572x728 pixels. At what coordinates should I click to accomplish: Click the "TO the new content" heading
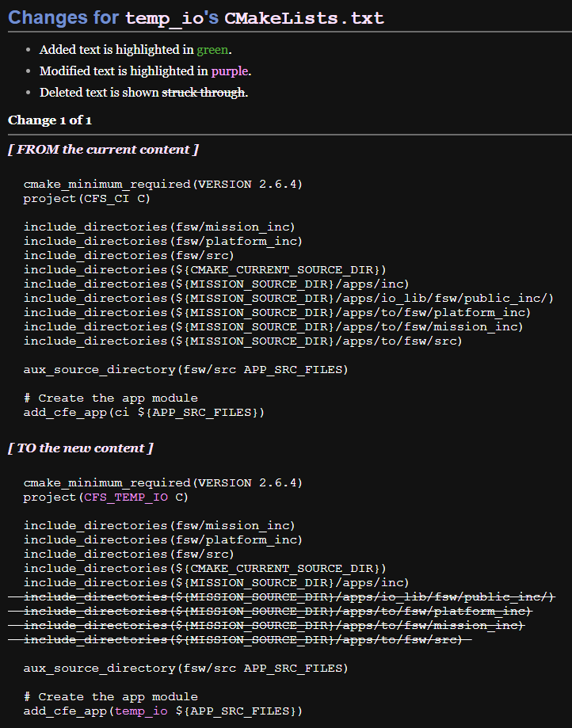click(81, 448)
